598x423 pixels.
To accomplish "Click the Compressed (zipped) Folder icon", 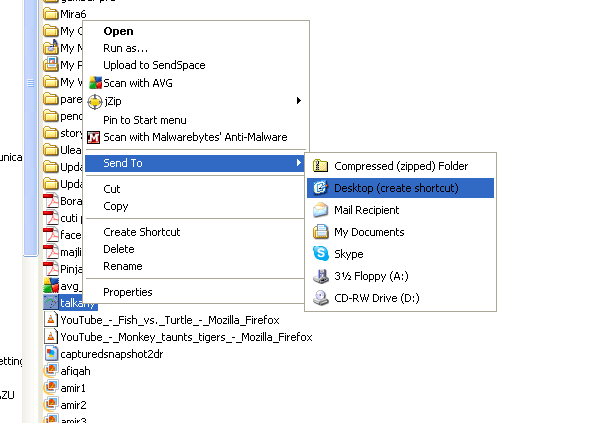I will pyautogui.click(x=320, y=166).
